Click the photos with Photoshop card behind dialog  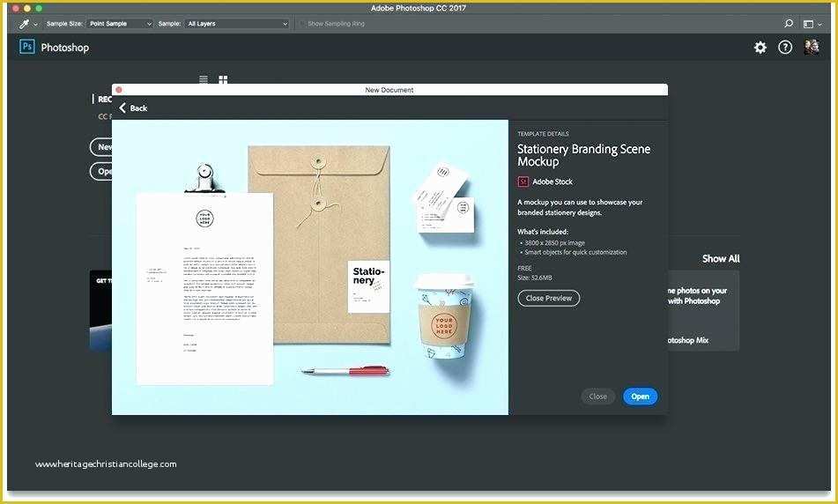point(703,310)
